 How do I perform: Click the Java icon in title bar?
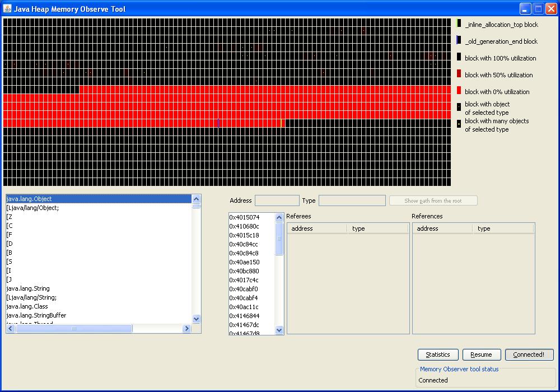click(7, 8)
